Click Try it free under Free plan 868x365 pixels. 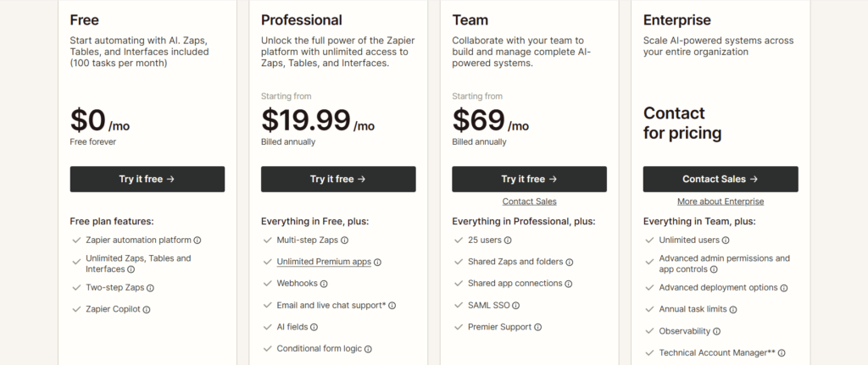[x=147, y=180]
